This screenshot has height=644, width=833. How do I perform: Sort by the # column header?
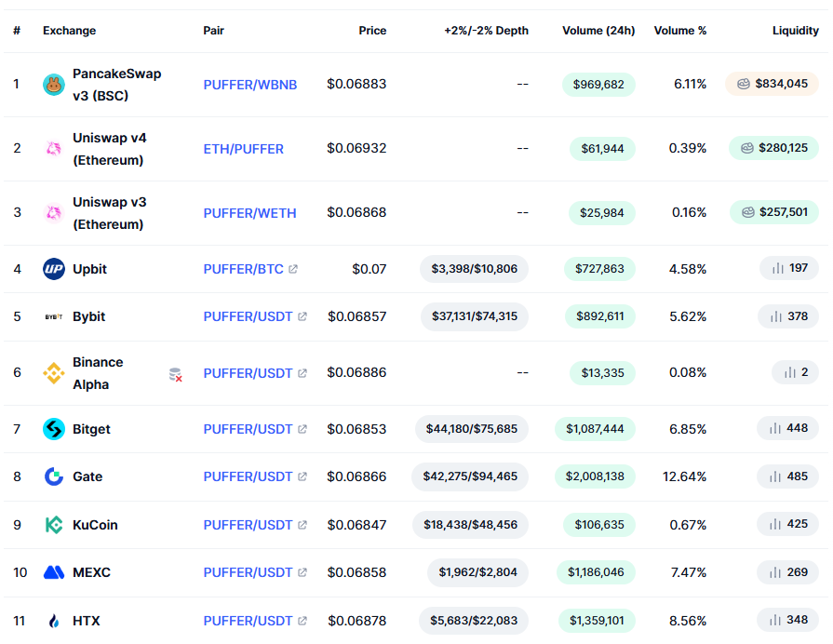click(17, 31)
